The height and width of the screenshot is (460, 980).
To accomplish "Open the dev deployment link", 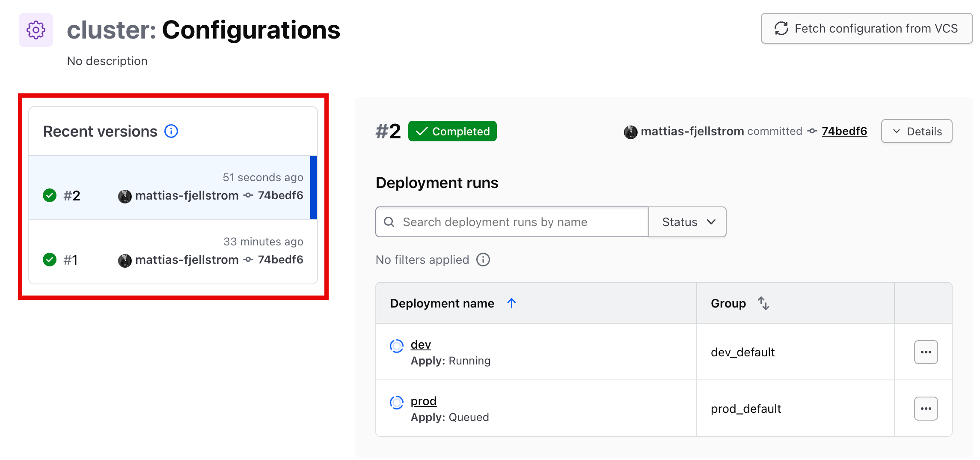I will 420,344.
